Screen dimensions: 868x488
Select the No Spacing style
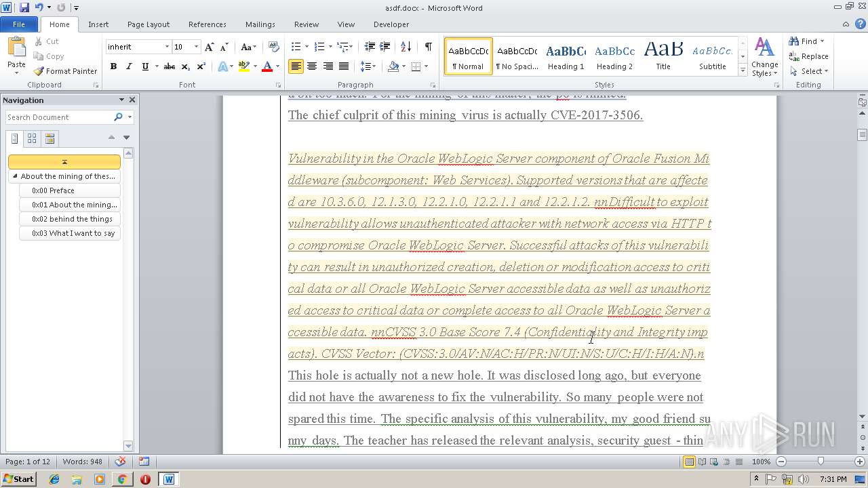(517, 56)
